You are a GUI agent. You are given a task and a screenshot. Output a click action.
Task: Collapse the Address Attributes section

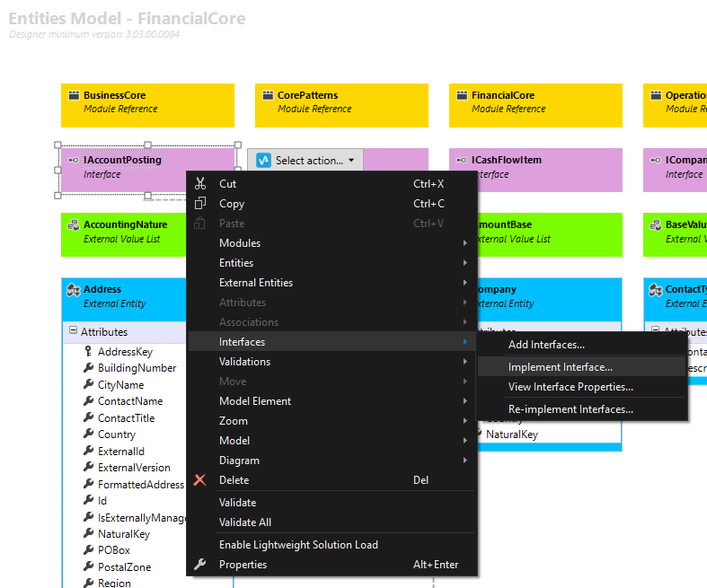(x=73, y=330)
